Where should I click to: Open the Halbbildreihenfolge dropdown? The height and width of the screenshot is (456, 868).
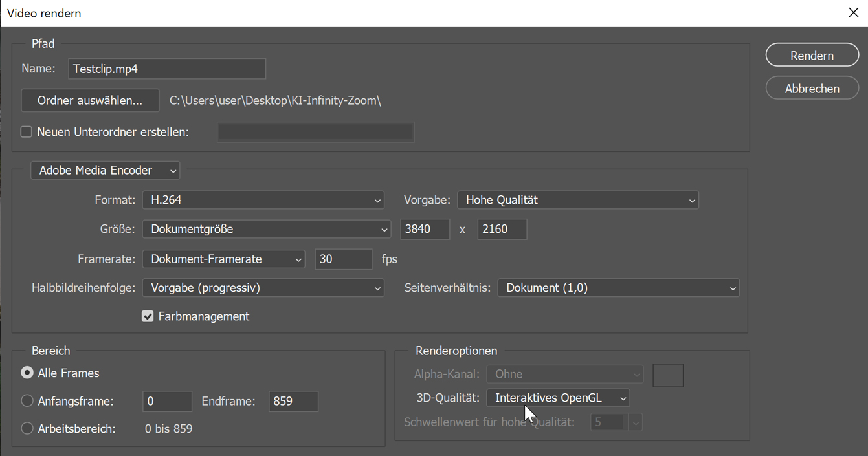tap(263, 288)
